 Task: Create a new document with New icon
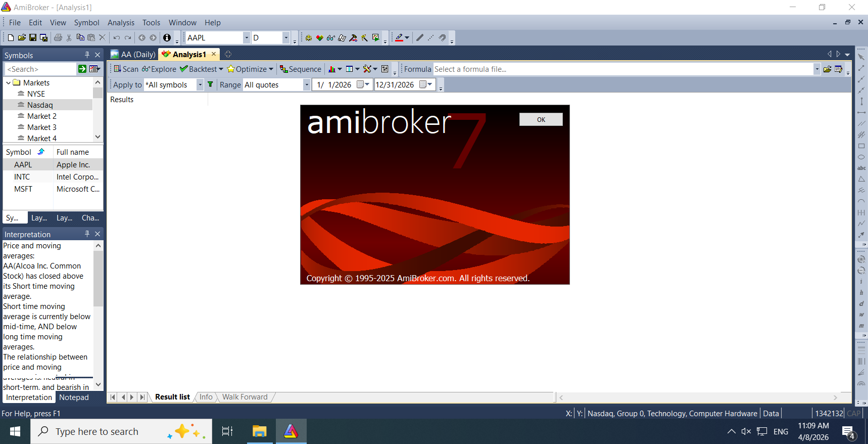pos(11,37)
